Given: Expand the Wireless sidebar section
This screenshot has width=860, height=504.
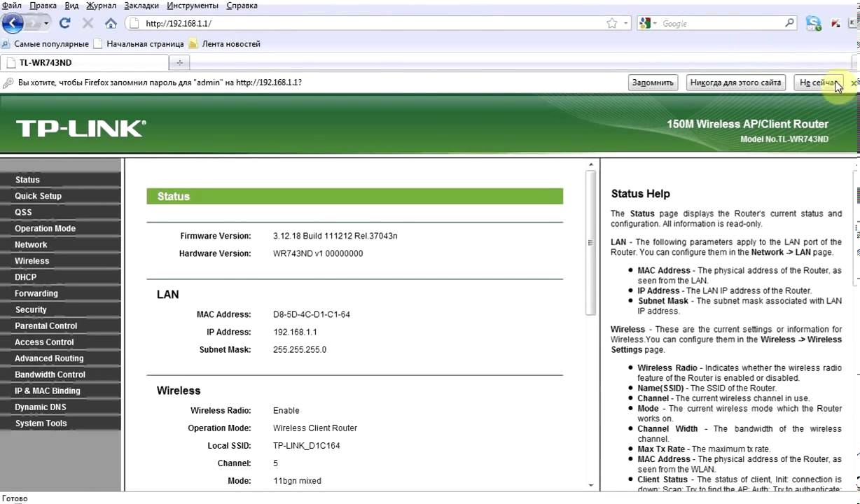Looking at the screenshot, I should 60,261.
